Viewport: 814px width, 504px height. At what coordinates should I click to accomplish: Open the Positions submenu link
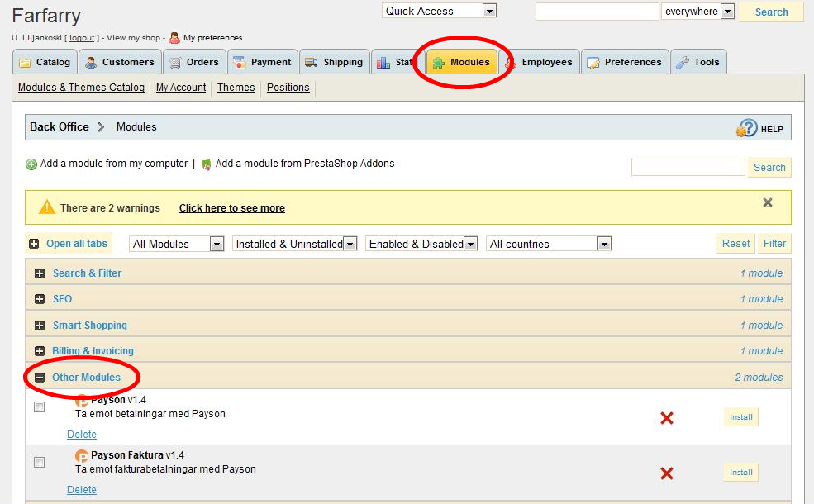288,88
